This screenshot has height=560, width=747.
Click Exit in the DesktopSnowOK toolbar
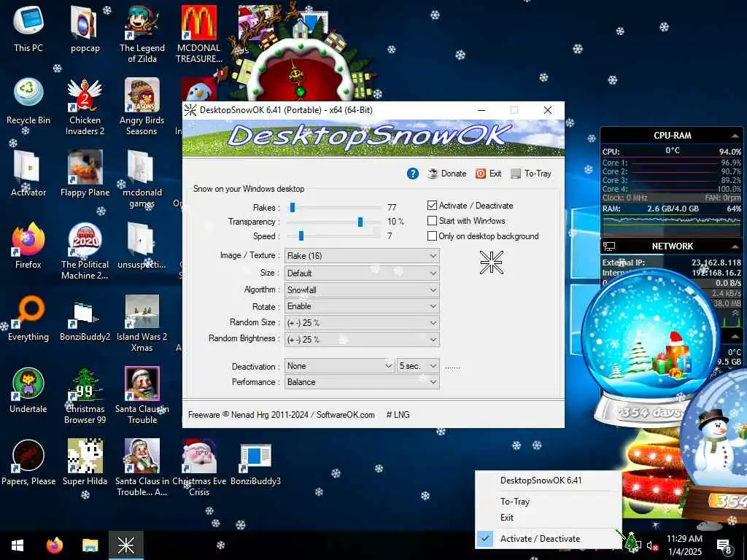pos(488,174)
